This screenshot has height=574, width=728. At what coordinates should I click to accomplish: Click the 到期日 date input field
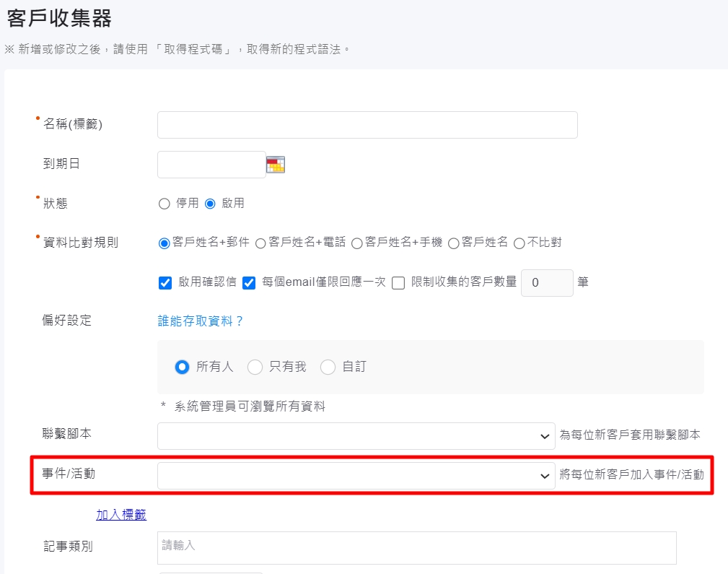click(x=211, y=165)
